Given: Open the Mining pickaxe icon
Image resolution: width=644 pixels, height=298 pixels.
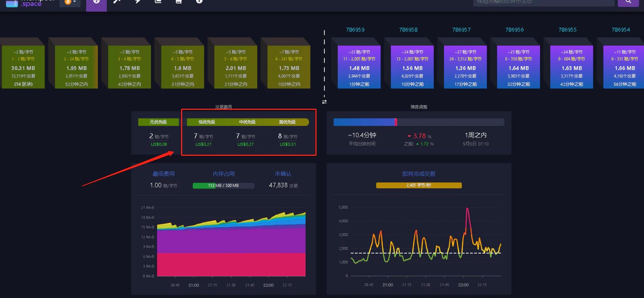Looking at the screenshot, I should coord(117,2).
